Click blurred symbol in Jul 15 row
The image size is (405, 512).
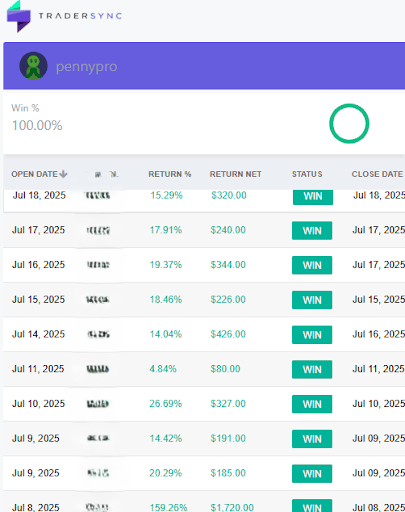click(98, 300)
